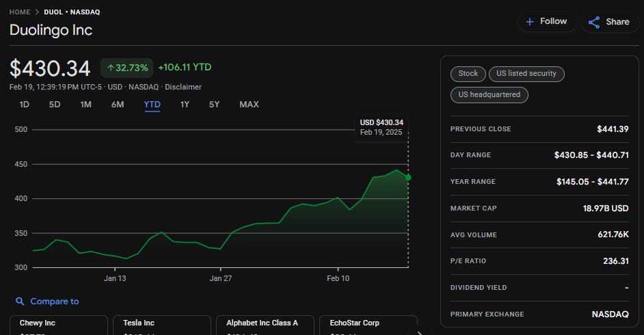Select the 5D time range tab
This screenshot has width=644, height=335.
click(55, 105)
